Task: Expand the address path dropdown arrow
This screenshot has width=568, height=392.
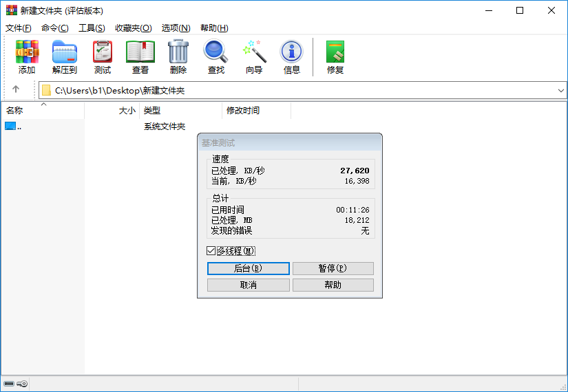Action: click(x=560, y=90)
